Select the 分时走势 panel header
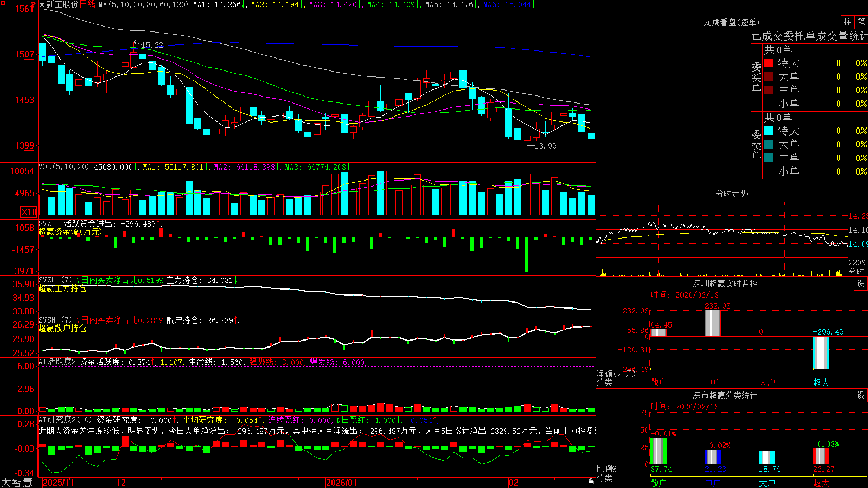 pos(731,194)
